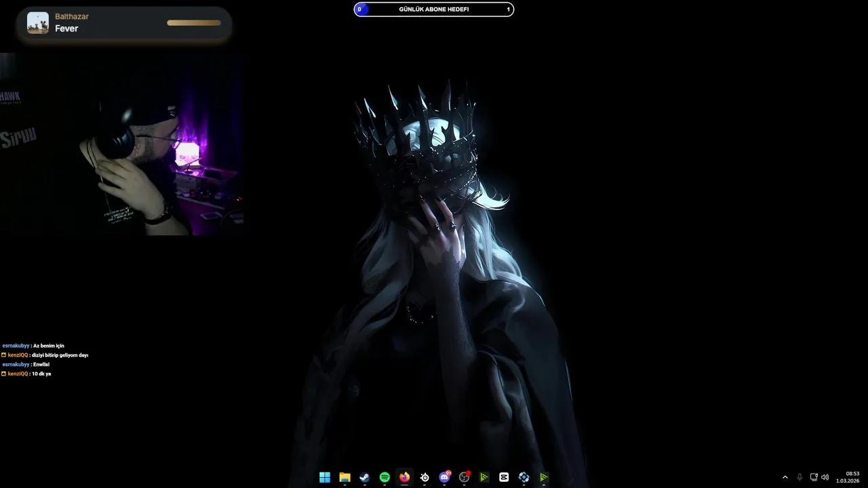
Task: Show hidden system tray icons
Action: click(x=785, y=477)
